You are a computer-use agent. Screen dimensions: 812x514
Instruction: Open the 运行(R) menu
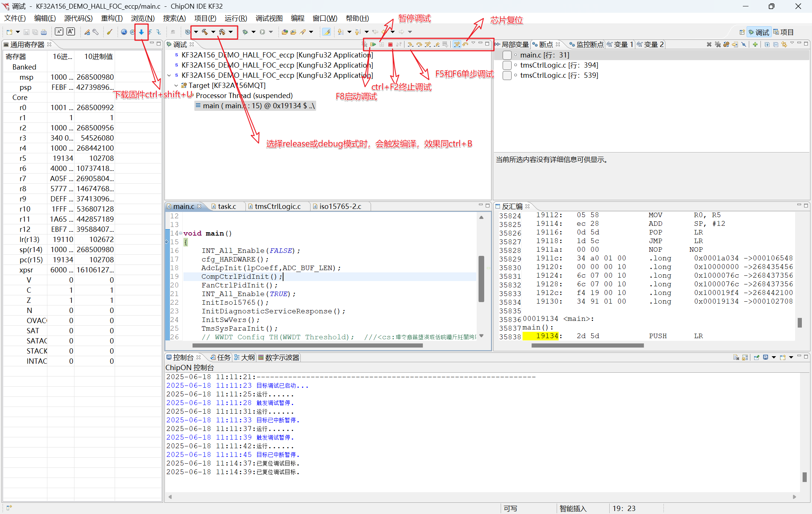point(236,18)
